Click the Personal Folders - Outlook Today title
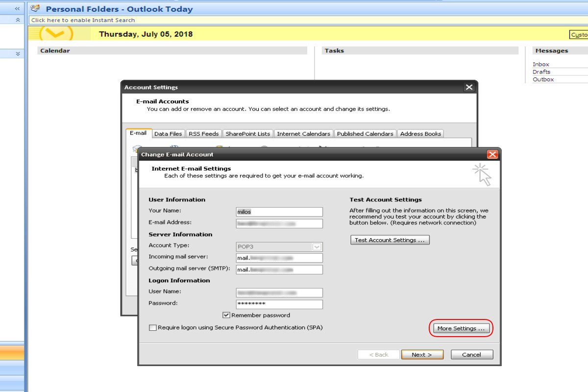 (x=120, y=9)
